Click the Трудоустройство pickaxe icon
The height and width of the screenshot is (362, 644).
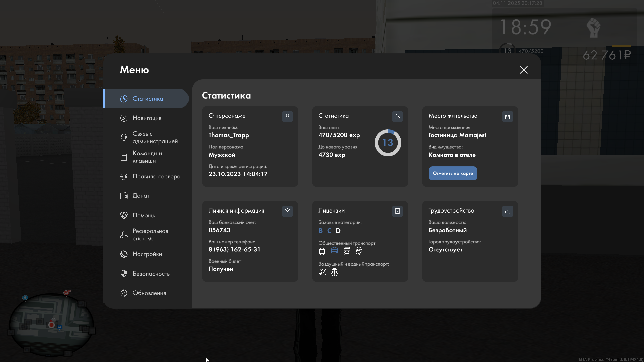click(507, 211)
